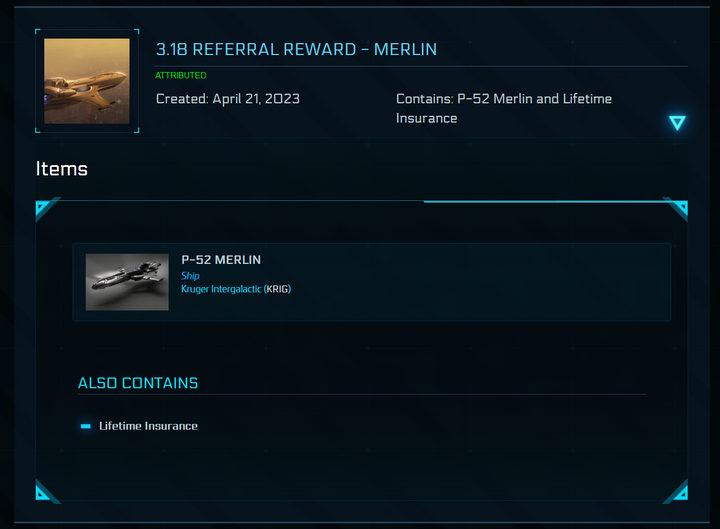Click the Lifetime Insurance bullet icon
The image size is (720, 529).
[86, 426]
